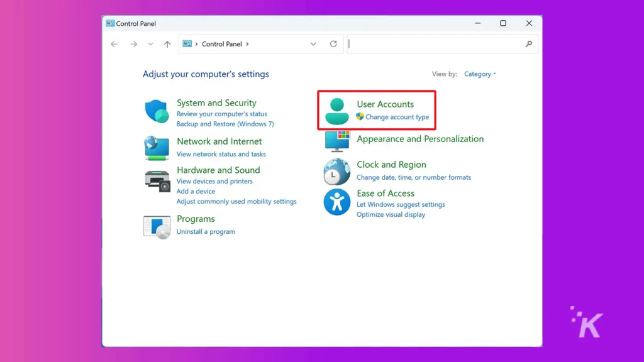The image size is (644, 362).
Task: Open Backup and Restore (Windows 7)
Action: [225, 124]
